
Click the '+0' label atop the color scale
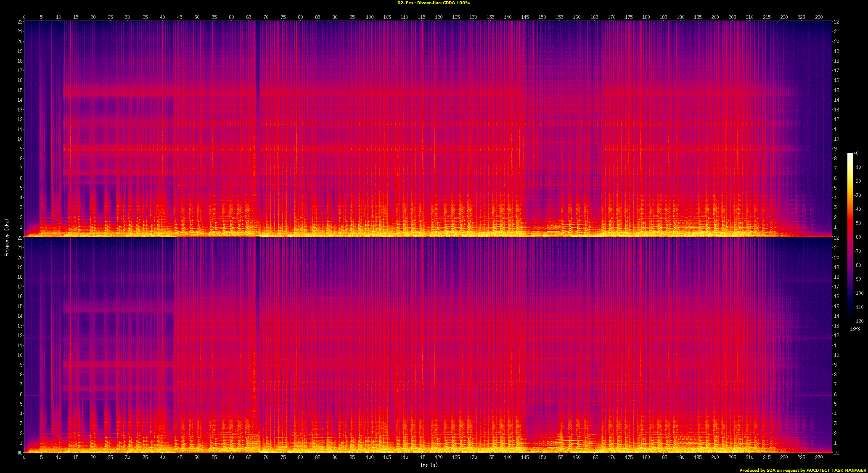coord(856,153)
